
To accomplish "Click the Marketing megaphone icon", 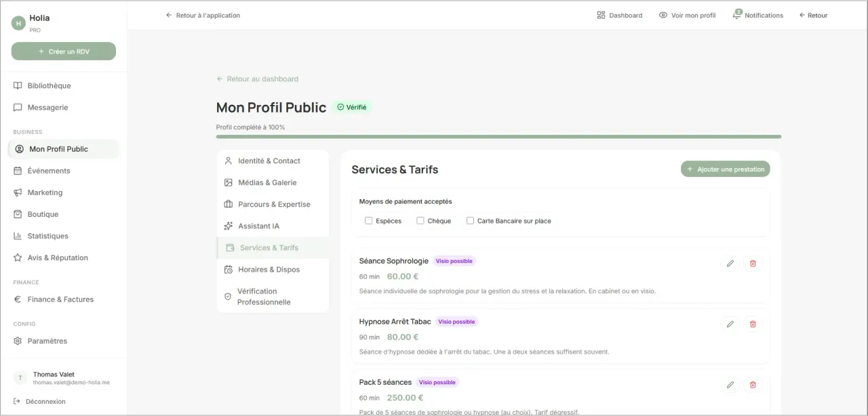I will coord(18,192).
